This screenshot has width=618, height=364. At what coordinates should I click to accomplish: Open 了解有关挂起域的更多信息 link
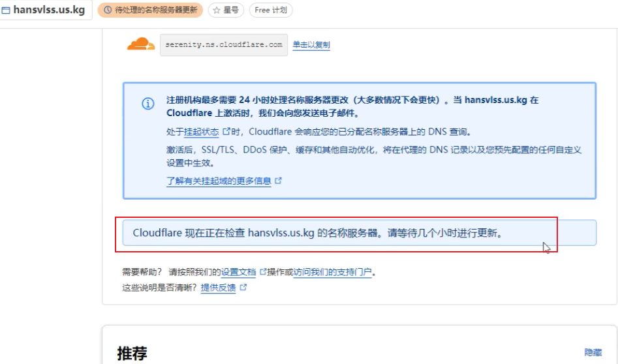(219, 181)
